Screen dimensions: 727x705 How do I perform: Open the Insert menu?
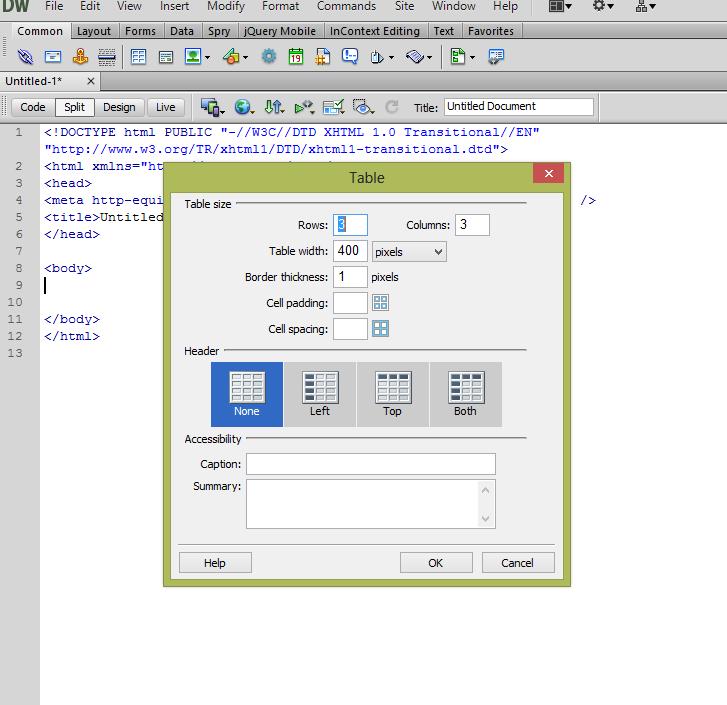tap(174, 6)
